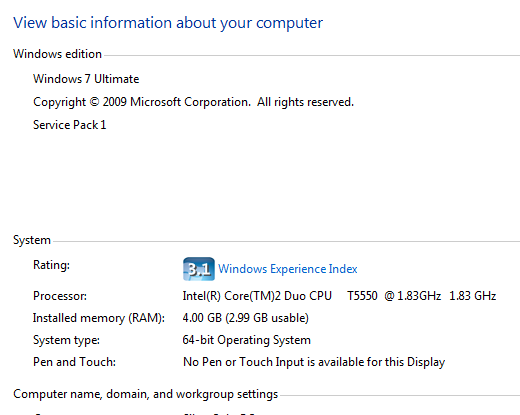Click the 1.83 GHz speed text
The width and height of the screenshot is (520, 415).
473,296
